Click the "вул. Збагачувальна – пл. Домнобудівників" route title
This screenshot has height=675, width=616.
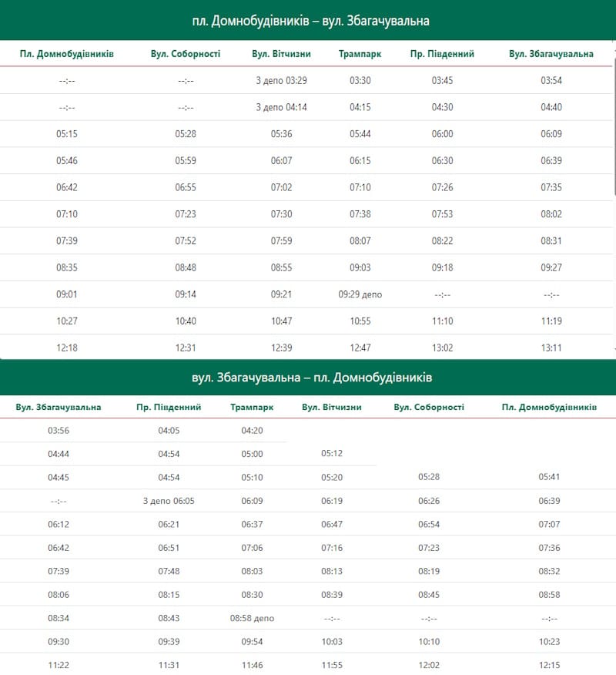(x=311, y=378)
